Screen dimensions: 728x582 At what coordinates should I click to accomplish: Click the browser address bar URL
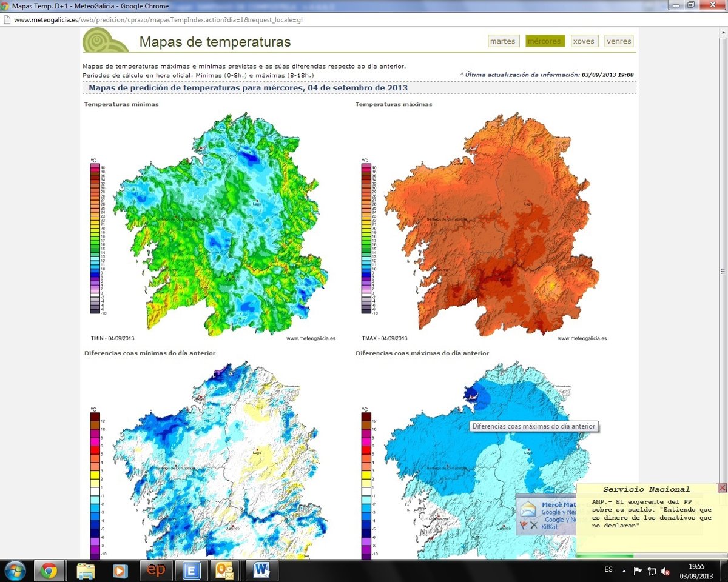(158, 19)
